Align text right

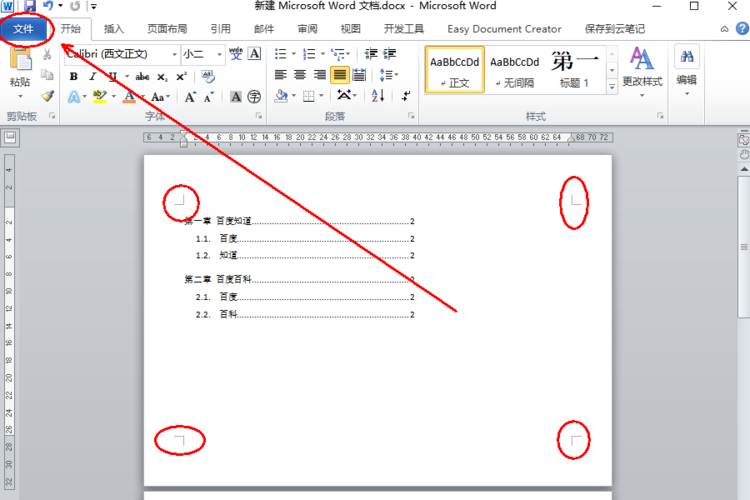(320, 75)
